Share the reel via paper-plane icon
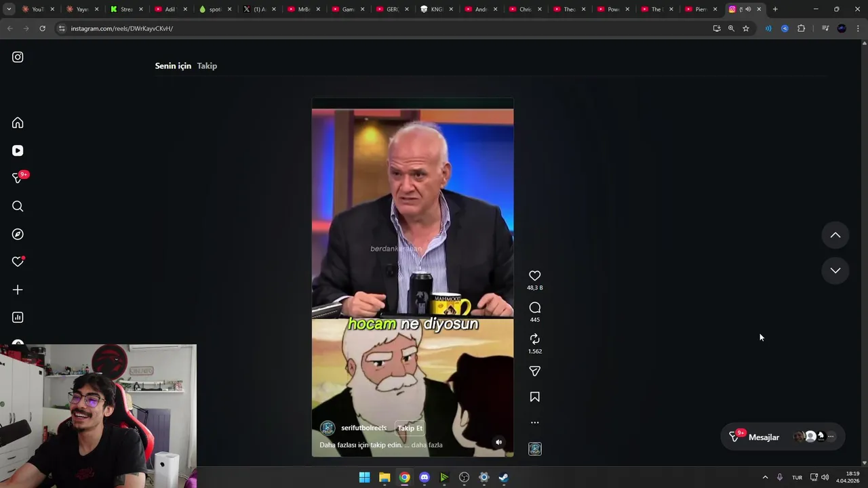868x488 pixels. tap(535, 371)
